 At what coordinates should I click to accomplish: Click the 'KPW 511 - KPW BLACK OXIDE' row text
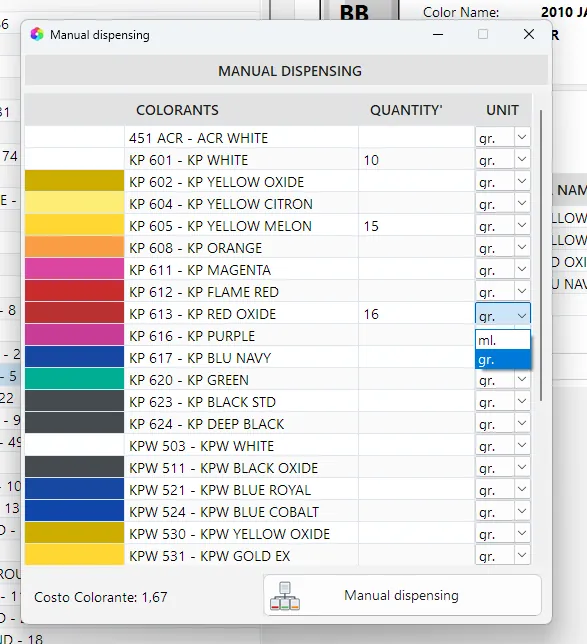click(223, 468)
